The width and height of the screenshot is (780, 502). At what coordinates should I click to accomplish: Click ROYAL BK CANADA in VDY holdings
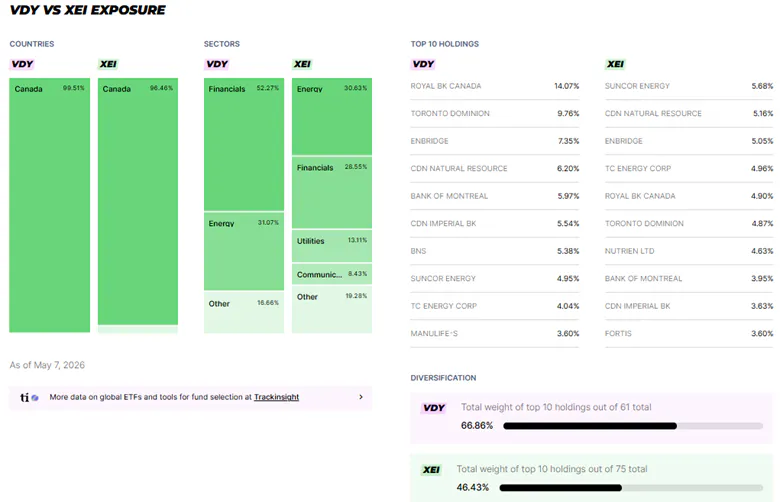pyautogui.click(x=446, y=86)
